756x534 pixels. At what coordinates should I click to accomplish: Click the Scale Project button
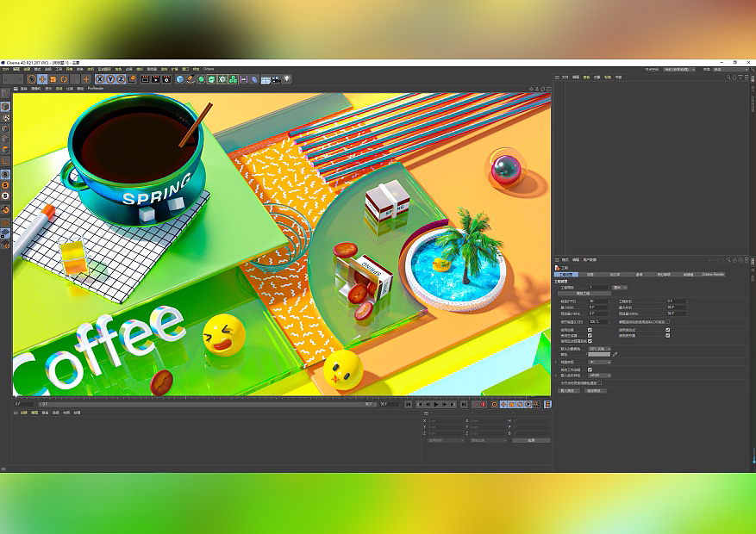coord(584,293)
